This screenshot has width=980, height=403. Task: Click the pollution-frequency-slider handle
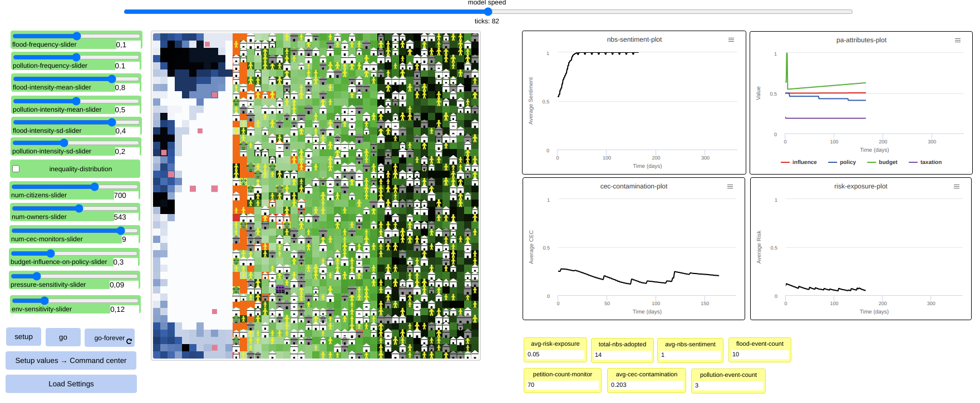point(76,57)
